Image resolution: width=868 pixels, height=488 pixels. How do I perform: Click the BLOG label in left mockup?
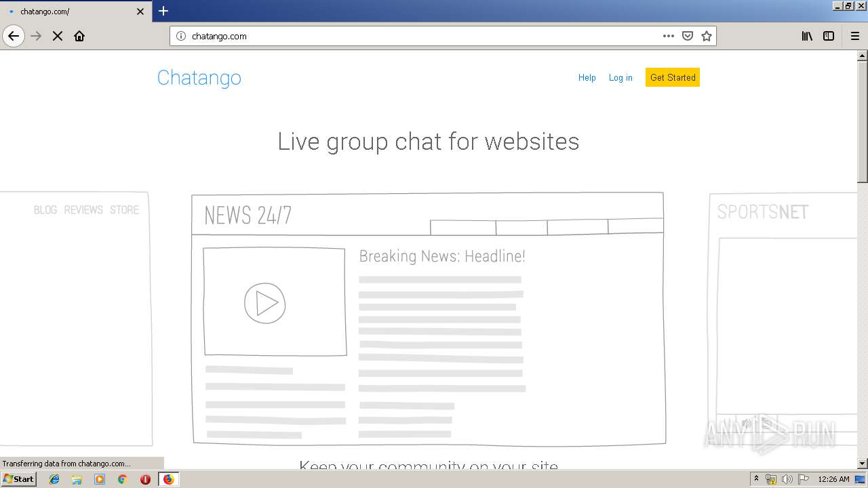coord(45,210)
